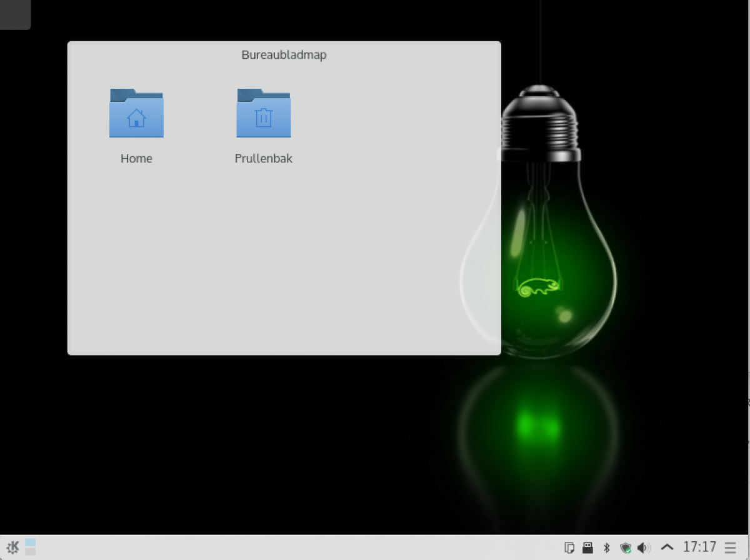The width and height of the screenshot is (750, 560).
Task: Open the desktop toolbox in the top-left corner
Action: click(x=14, y=14)
